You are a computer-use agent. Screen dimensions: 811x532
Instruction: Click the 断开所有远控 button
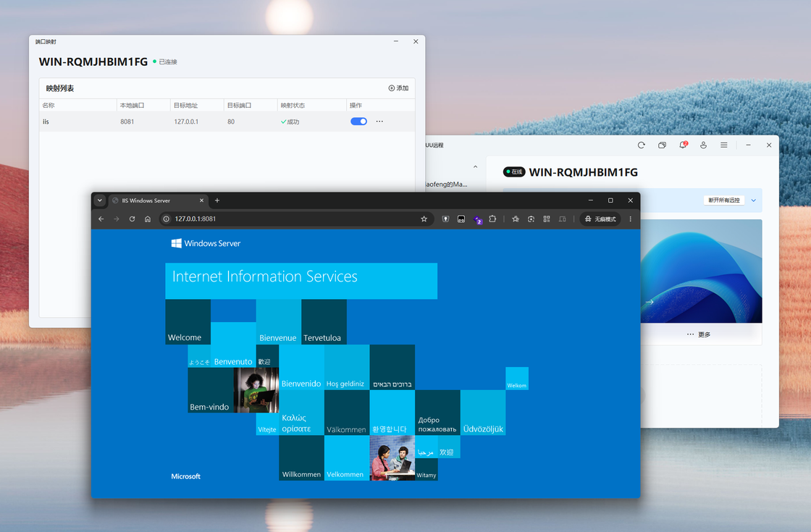point(724,200)
